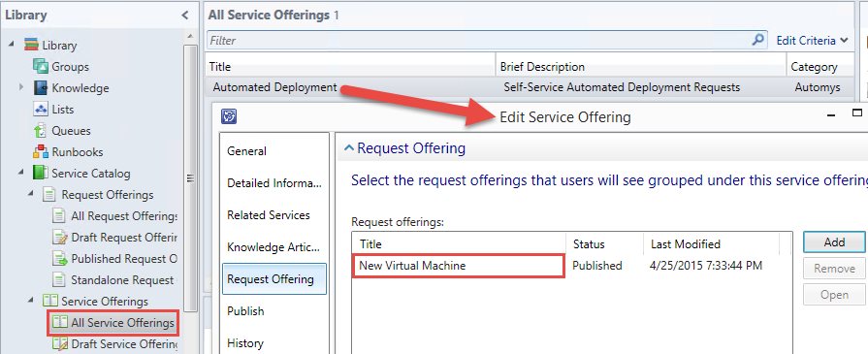Open the Detailed Information tab
Viewport: 868px width, 354px height.
pyautogui.click(x=274, y=182)
